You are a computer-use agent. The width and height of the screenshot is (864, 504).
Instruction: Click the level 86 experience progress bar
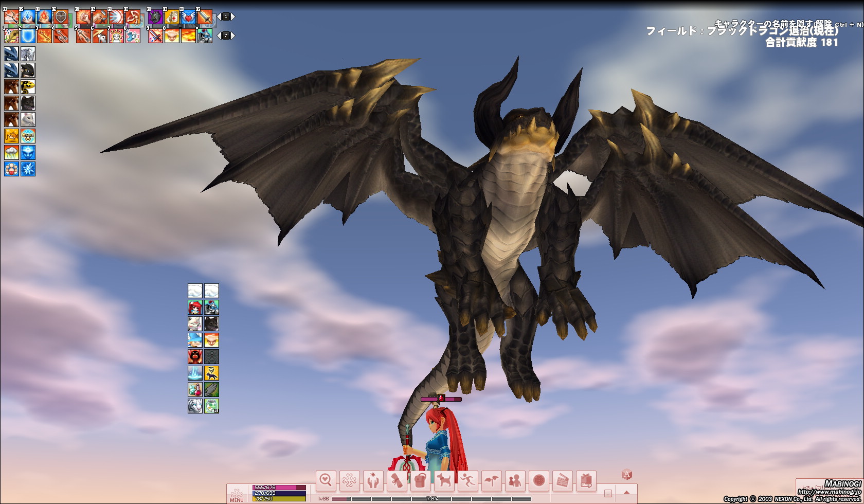tap(431, 499)
